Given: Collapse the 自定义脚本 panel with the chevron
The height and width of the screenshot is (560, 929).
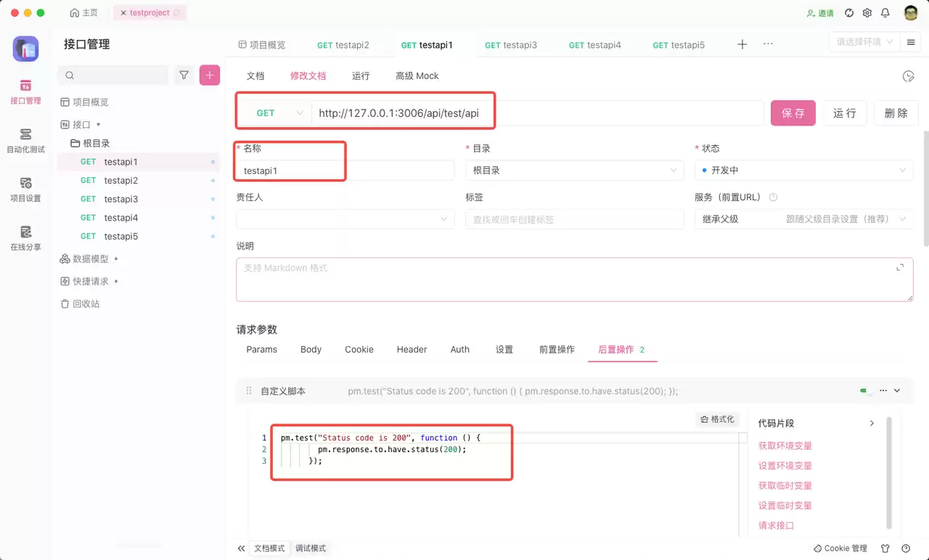Looking at the screenshot, I should [898, 391].
